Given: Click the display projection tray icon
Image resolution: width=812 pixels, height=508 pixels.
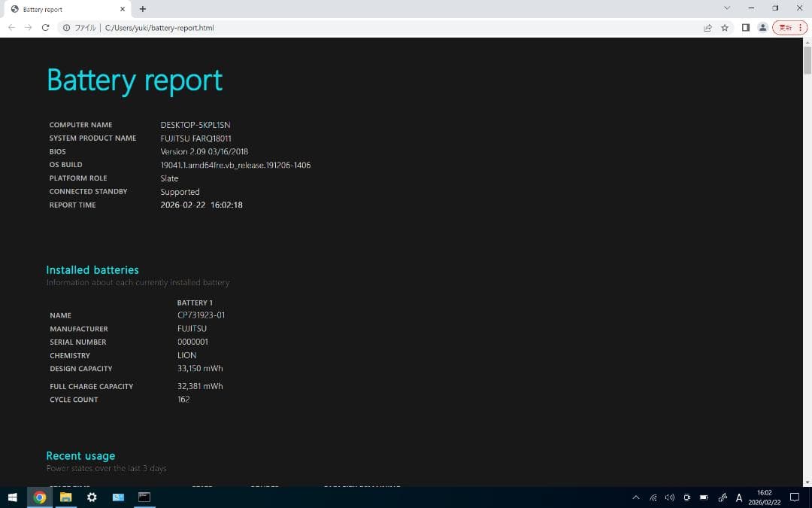Looking at the screenshot, I should [686, 497].
